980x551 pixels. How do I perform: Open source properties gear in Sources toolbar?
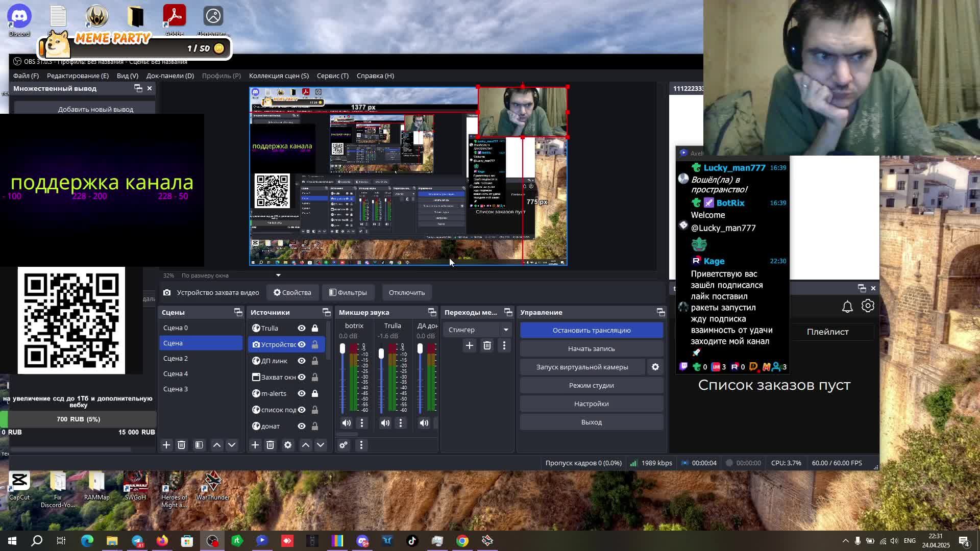(x=288, y=445)
